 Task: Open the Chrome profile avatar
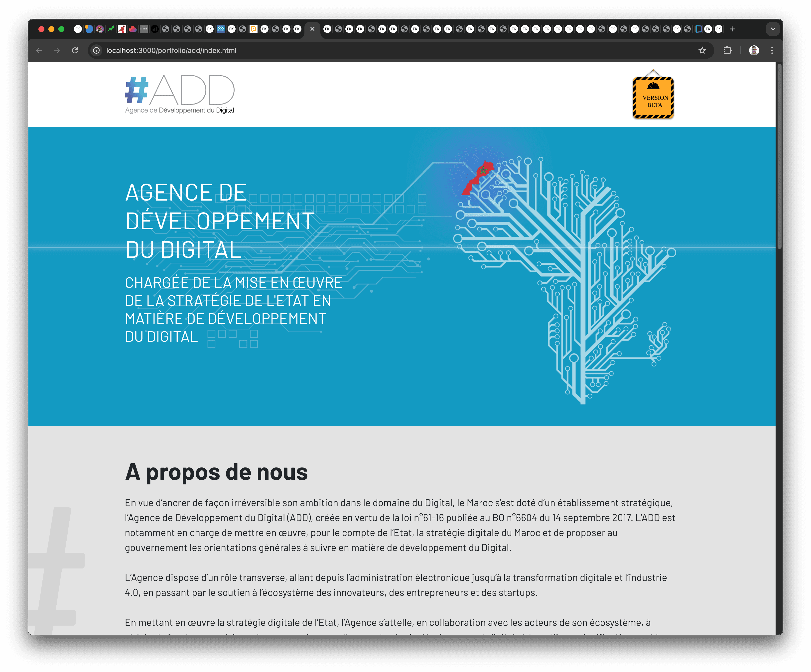click(754, 51)
